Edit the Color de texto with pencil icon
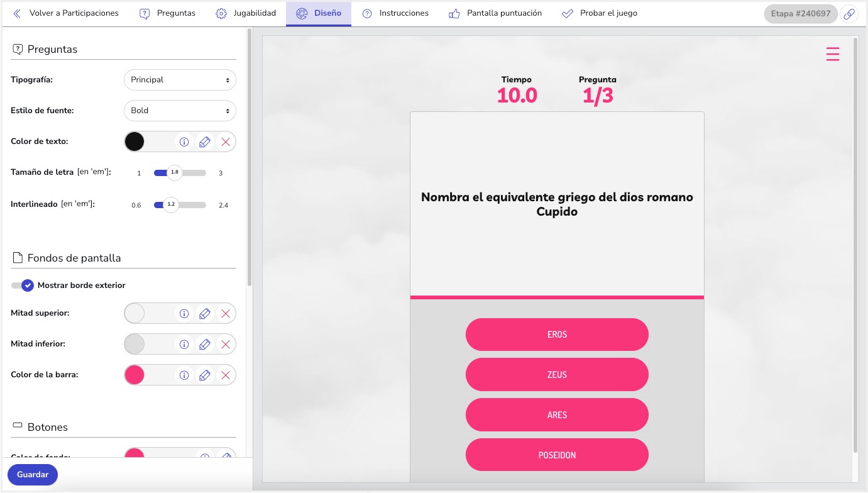 [204, 142]
